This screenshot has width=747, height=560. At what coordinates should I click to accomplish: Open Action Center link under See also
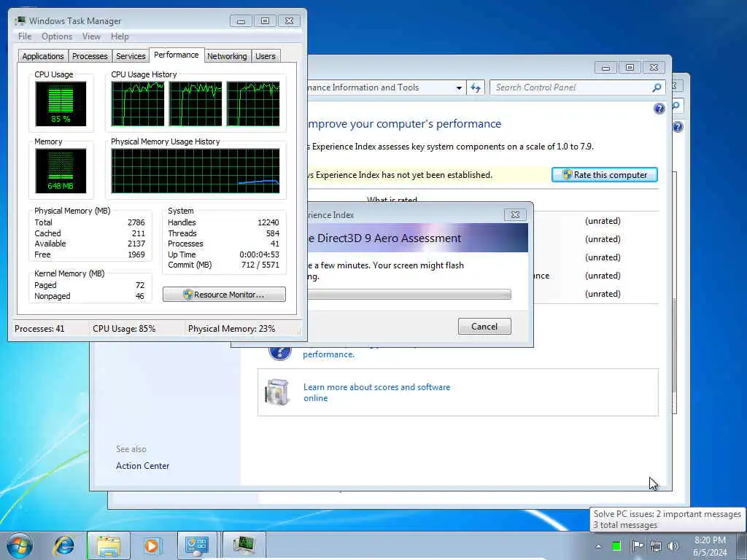(142, 466)
